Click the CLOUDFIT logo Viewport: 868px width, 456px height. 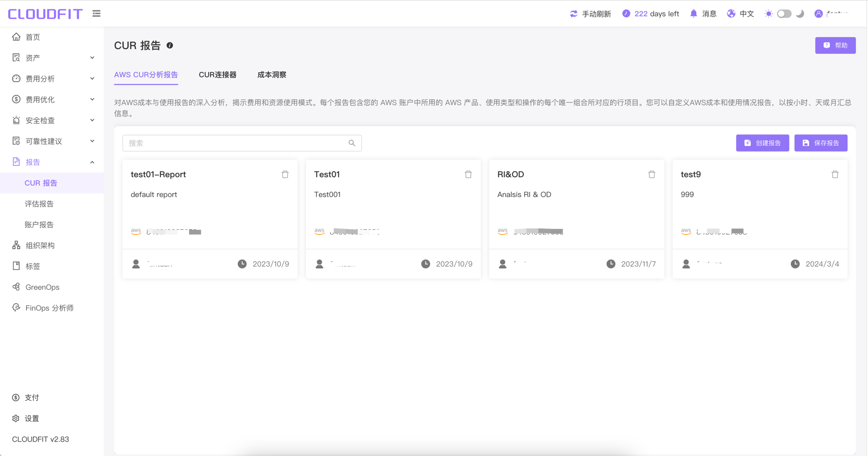[x=45, y=14]
